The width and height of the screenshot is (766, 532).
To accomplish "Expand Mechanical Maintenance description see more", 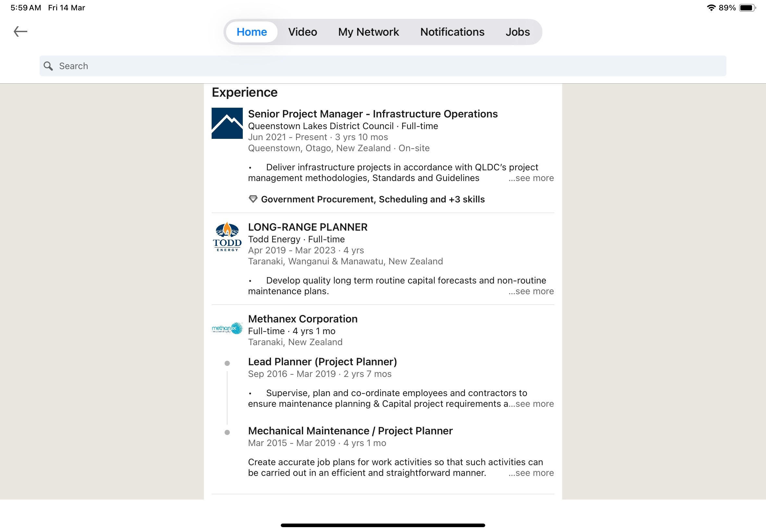I will click(531, 473).
